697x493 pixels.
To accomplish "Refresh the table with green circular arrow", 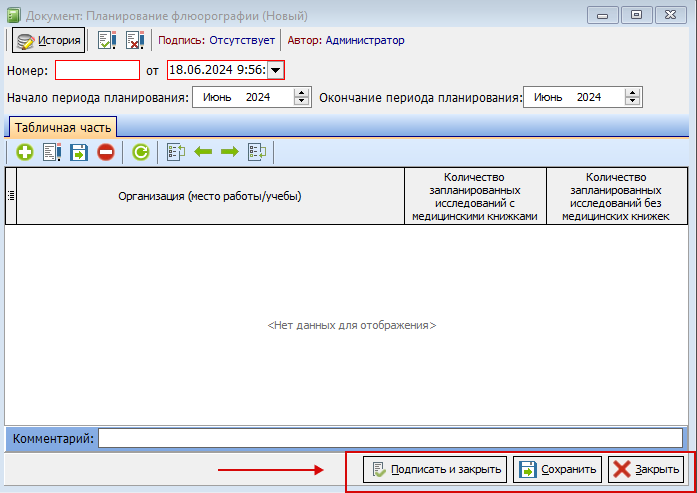I will (x=140, y=152).
